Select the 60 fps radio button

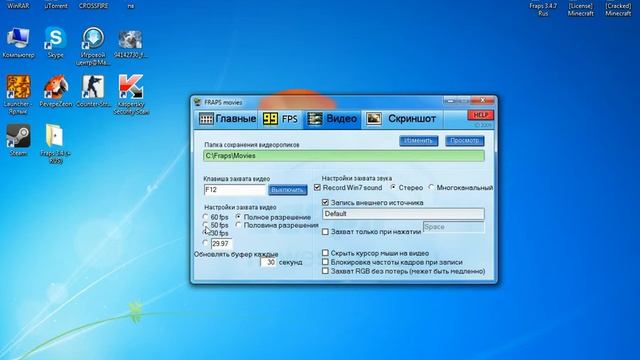(206, 217)
